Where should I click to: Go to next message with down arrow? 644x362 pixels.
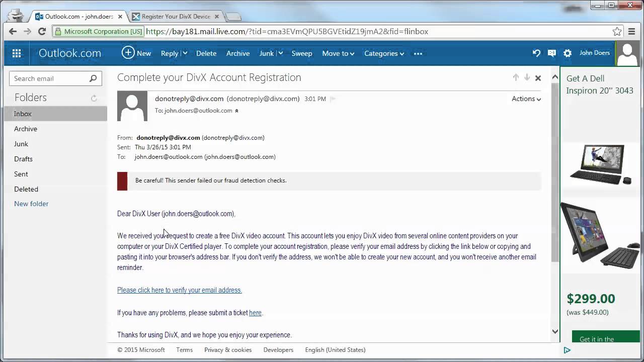tap(527, 77)
